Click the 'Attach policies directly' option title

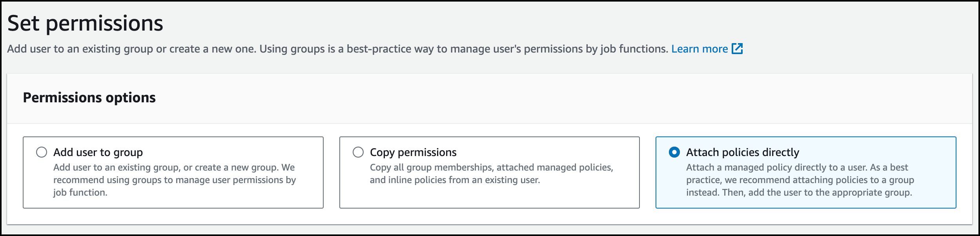[x=742, y=152]
